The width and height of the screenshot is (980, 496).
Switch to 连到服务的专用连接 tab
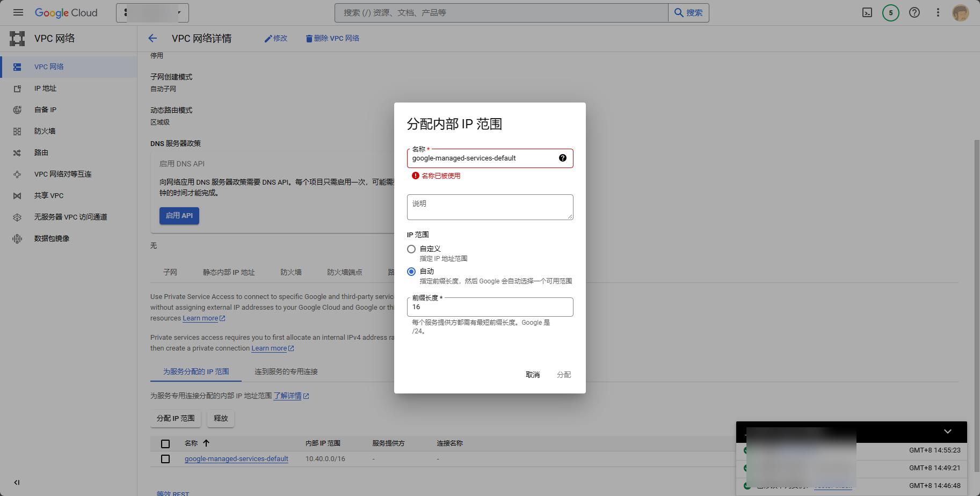[x=286, y=371]
